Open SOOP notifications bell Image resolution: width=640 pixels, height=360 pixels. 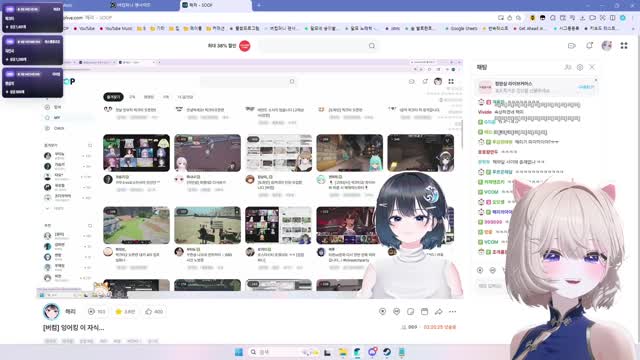click(589, 46)
